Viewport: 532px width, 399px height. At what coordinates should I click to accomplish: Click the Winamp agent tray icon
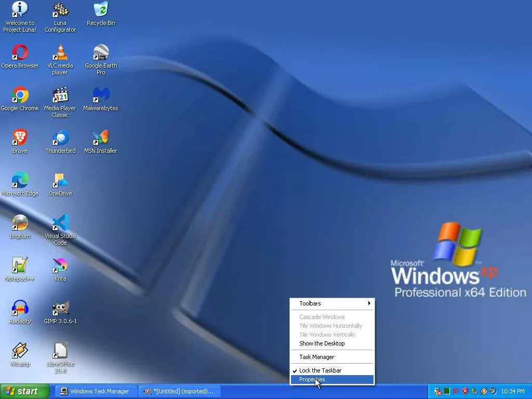coord(484,392)
